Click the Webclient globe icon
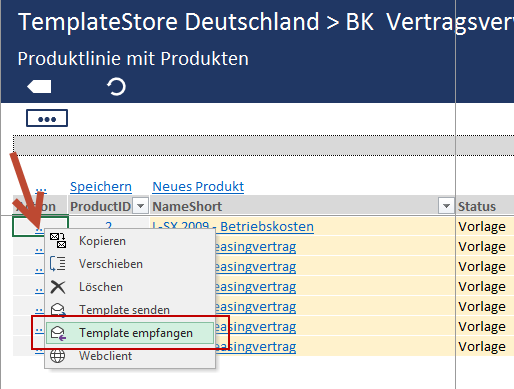Screen dimensions: 514x389 tap(57, 356)
